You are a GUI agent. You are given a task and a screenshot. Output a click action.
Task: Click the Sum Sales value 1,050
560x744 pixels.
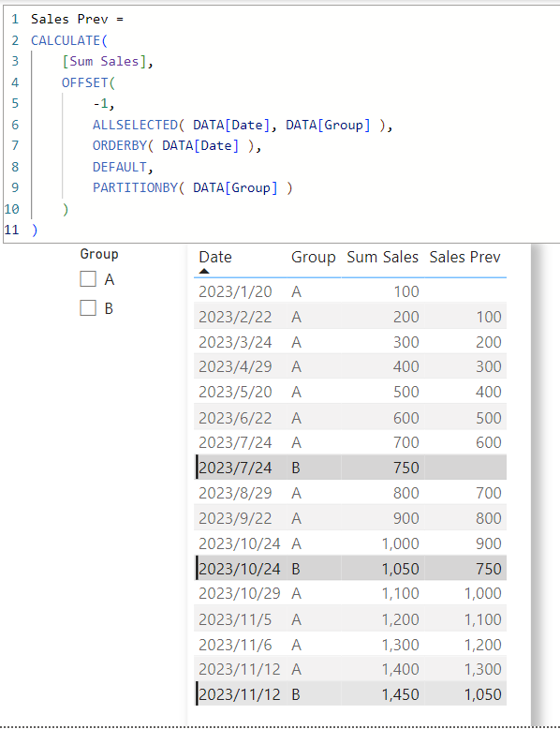click(x=400, y=569)
